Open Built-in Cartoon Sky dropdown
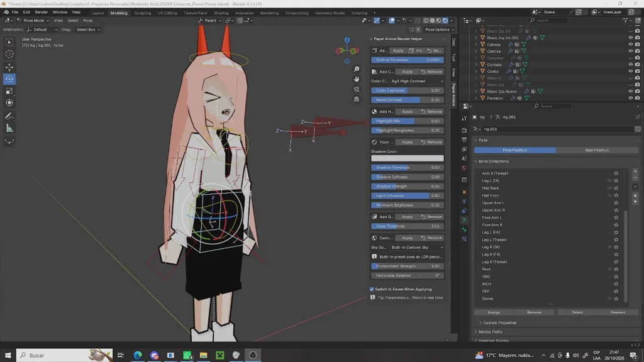 (x=417, y=248)
